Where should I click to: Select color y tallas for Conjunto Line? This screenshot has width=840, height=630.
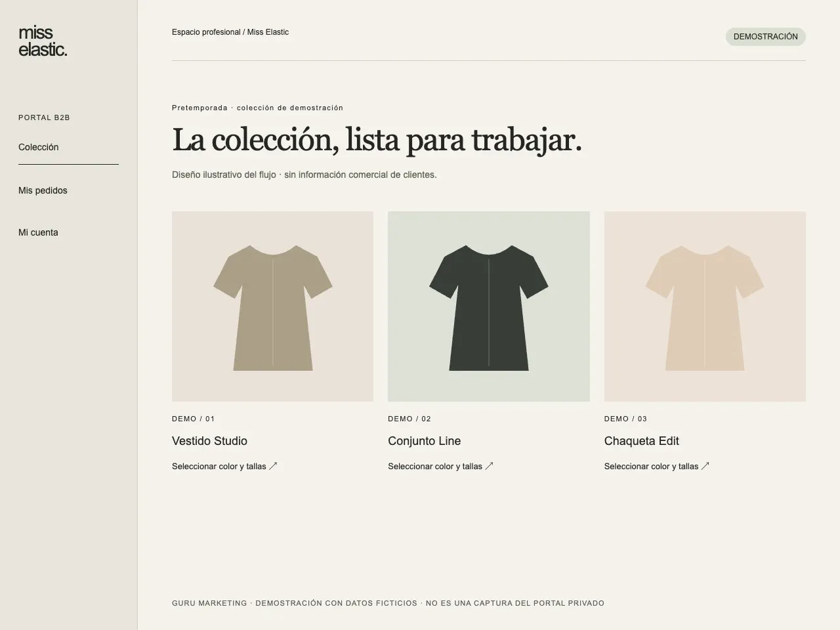[x=440, y=467]
